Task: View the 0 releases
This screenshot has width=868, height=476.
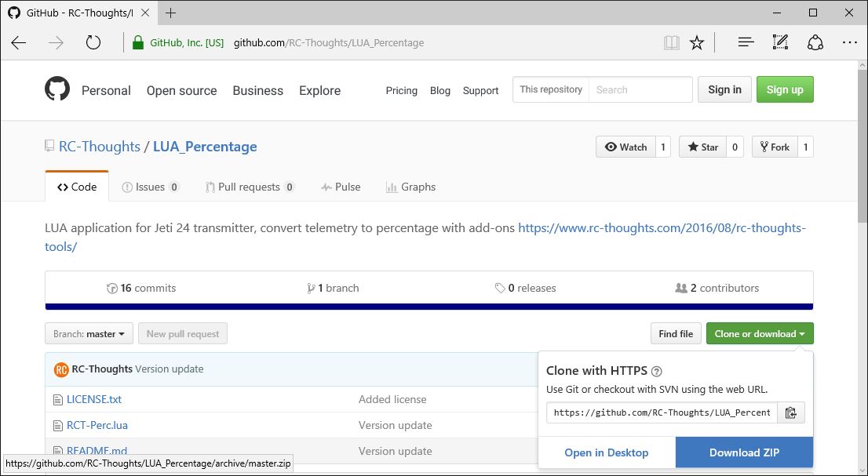Action: (x=525, y=288)
